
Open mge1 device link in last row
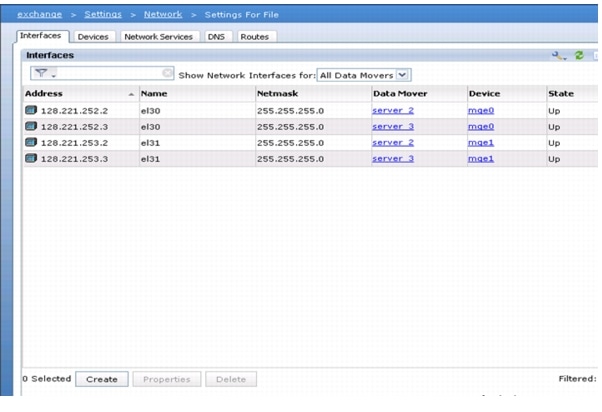481,159
